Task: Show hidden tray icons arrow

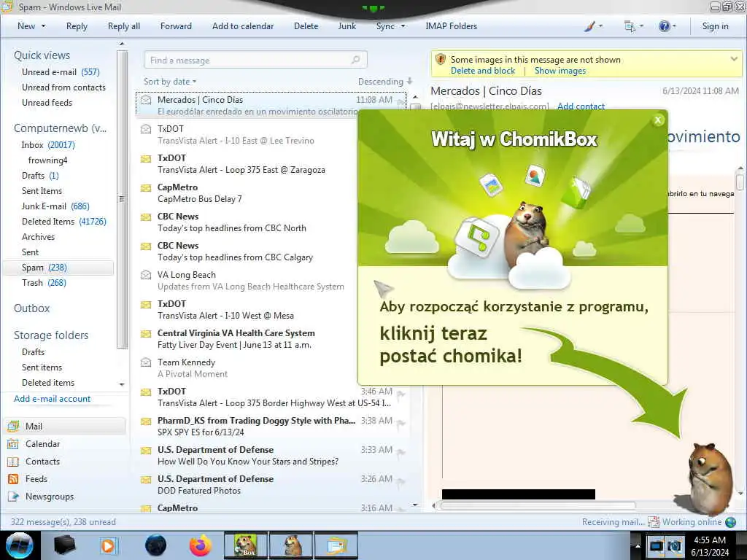Action: (x=638, y=545)
